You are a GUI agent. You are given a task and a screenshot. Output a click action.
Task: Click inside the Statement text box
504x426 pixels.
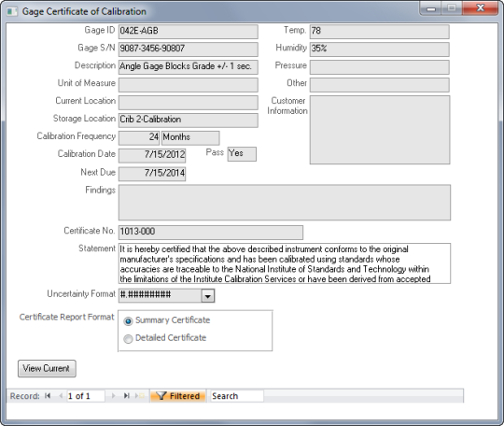(x=285, y=263)
